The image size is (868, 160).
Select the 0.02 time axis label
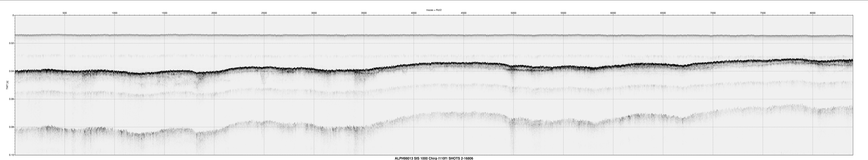click(x=11, y=43)
